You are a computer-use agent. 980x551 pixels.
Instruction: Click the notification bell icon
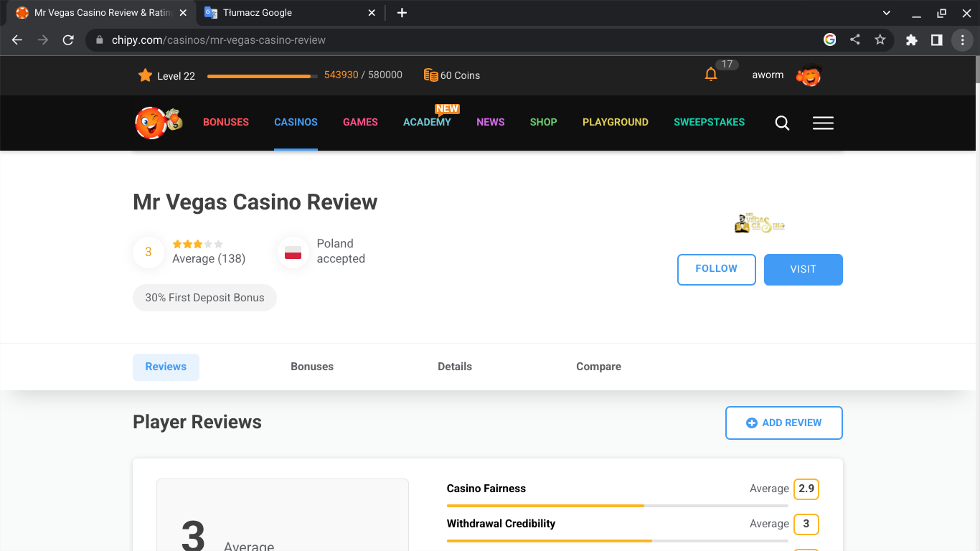[x=711, y=75]
